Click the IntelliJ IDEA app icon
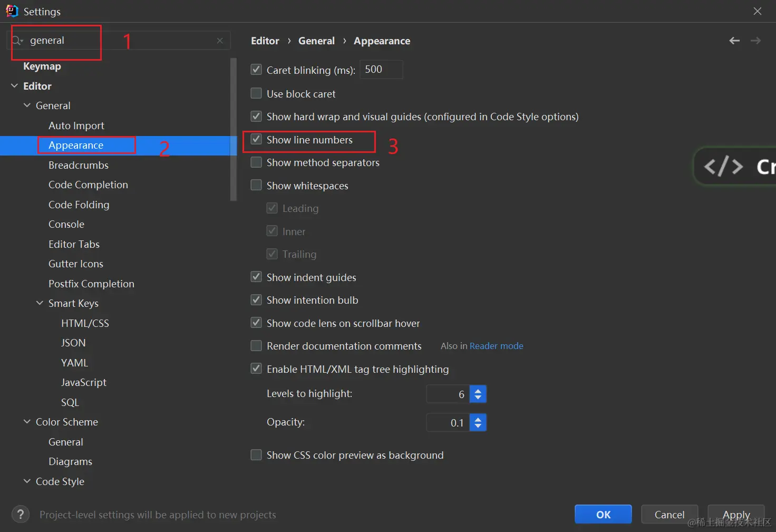The image size is (776, 532). pyautogui.click(x=12, y=11)
